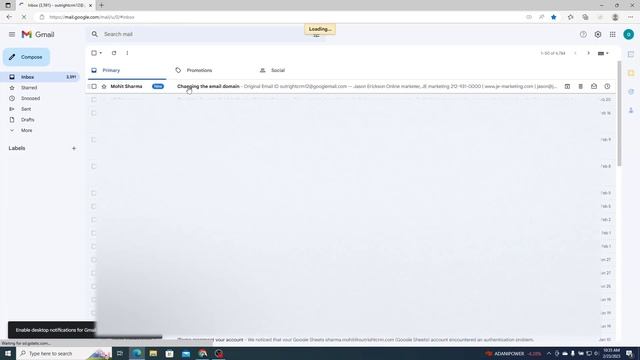Open Gmail support help icon
The width and height of the screenshot is (640, 360).
point(583,35)
